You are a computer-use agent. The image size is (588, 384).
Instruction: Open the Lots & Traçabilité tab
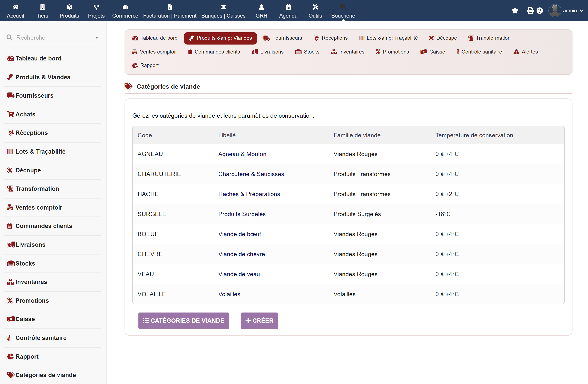coord(388,38)
